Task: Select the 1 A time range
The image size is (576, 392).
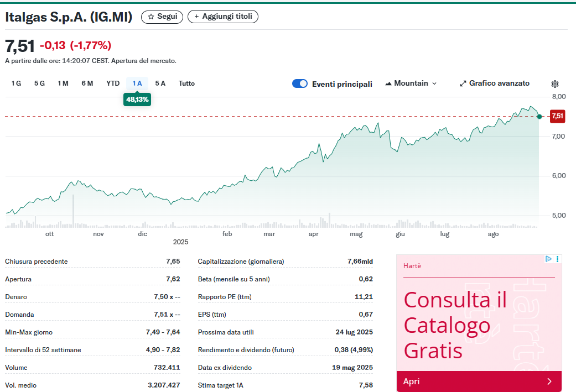Action: (x=137, y=83)
